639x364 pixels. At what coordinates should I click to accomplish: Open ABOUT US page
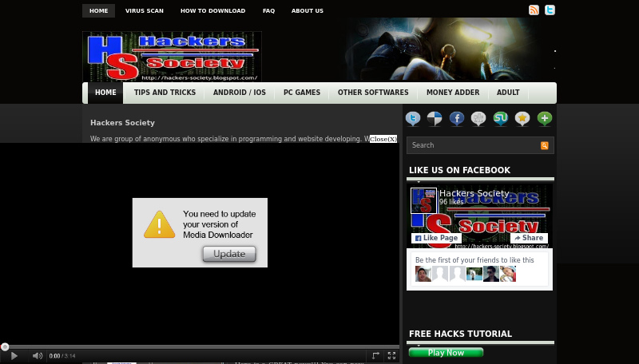tap(308, 11)
